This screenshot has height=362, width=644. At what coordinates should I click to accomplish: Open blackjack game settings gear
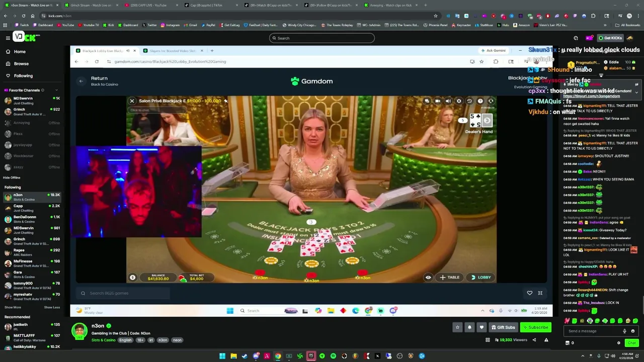(x=459, y=101)
